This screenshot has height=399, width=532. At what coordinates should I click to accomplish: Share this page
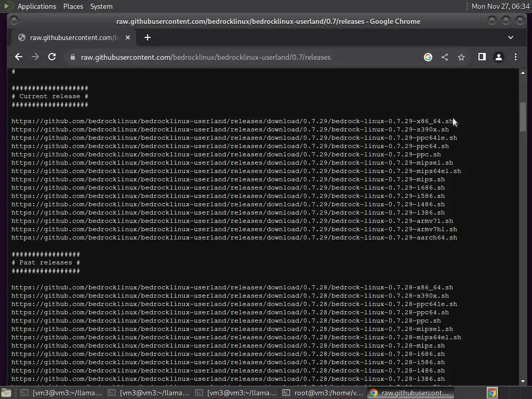click(x=445, y=57)
